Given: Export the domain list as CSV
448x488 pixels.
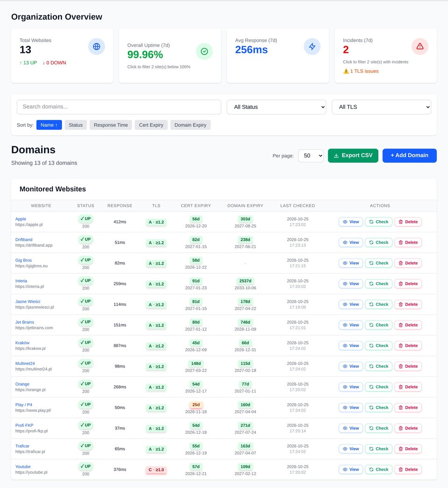Looking at the screenshot, I should coord(353,155).
